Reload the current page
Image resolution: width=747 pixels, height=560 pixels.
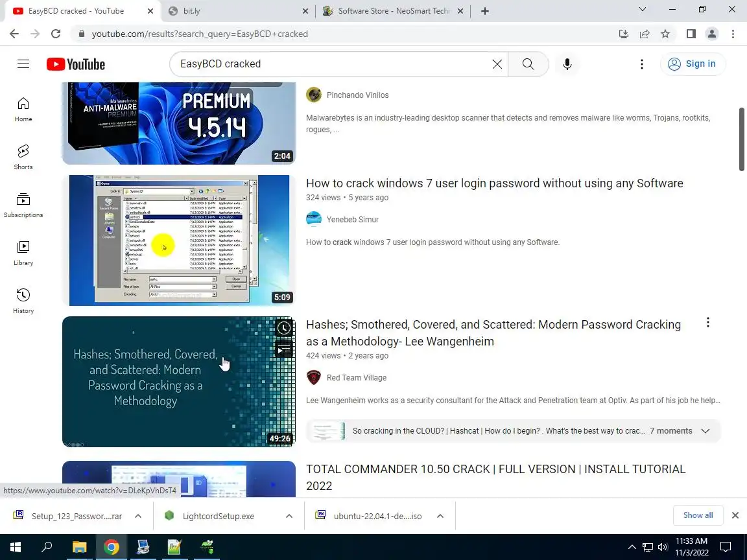56,34
